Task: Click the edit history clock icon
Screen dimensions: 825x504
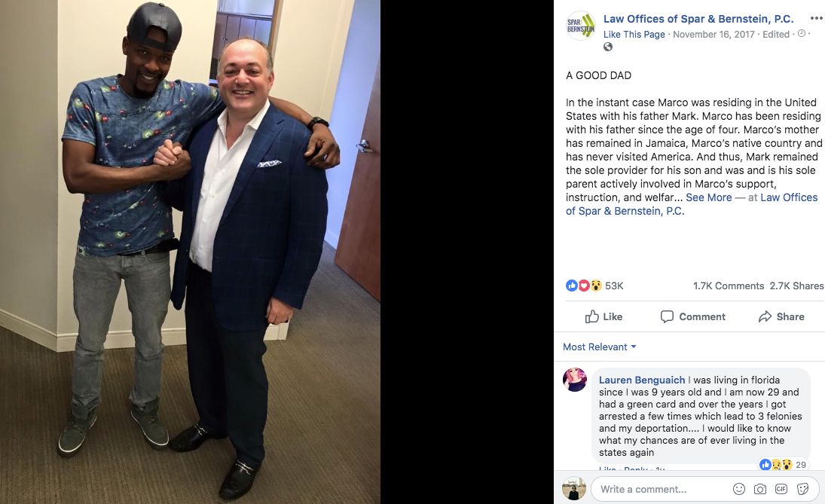Action: coord(802,34)
